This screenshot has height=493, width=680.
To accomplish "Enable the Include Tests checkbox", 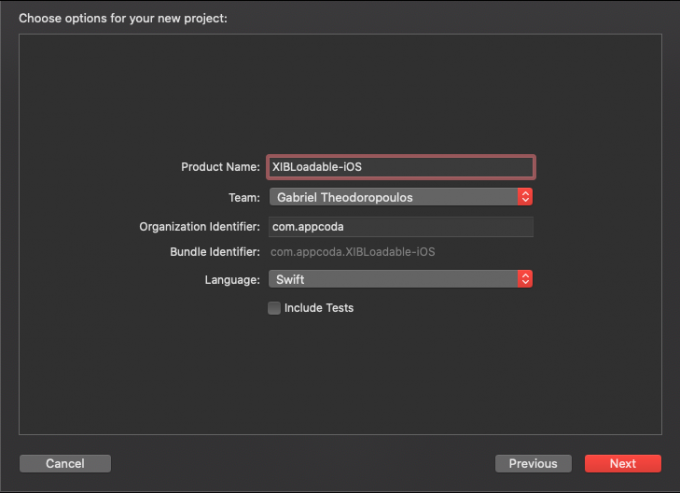I will (274, 308).
